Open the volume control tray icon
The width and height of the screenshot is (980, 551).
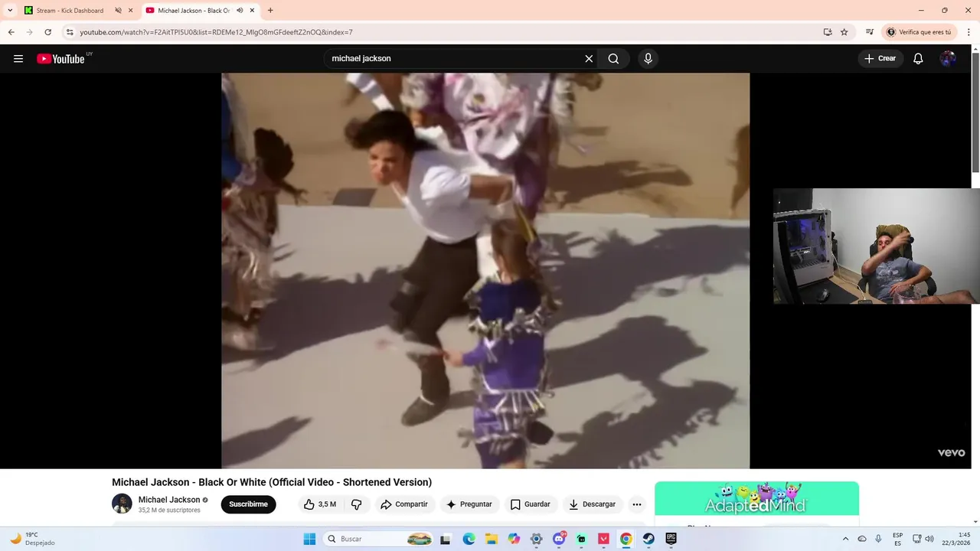[929, 539]
